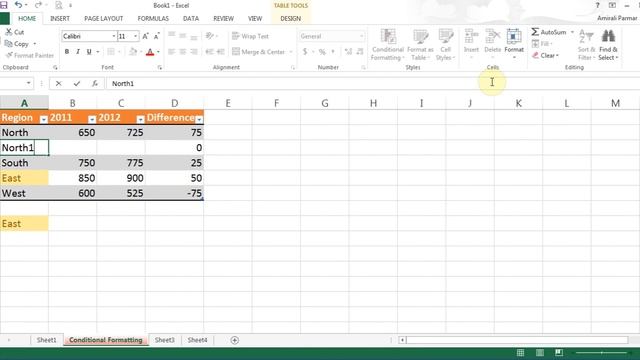Switch to the INSERT ribbon tab

pyautogui.click(x=60, y=19)
